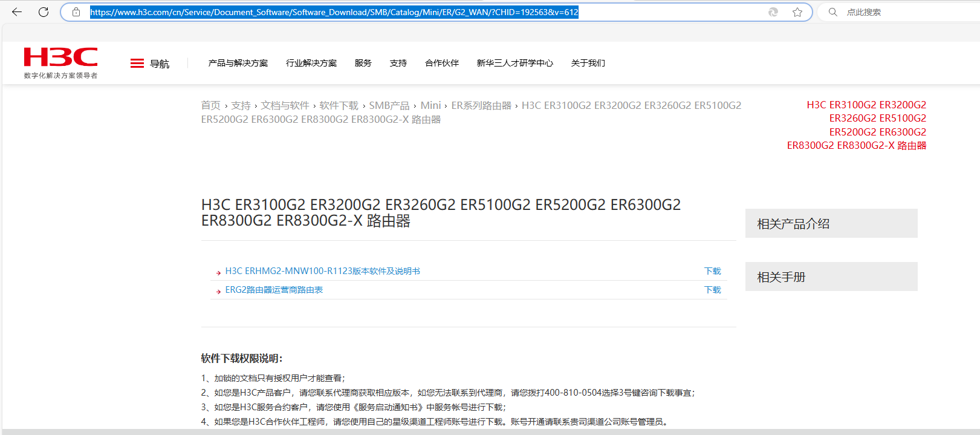
Task: Go to ER系列路由器 in breadcrumb
Action: pos(481,105)
